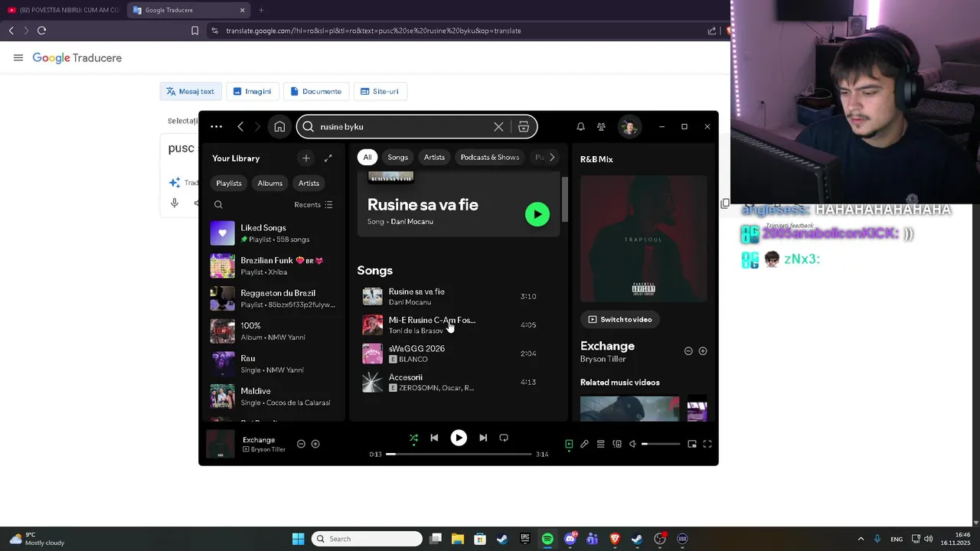Add Exchange to library in player bar
980x551 pixels.
[x=315, y=444]
